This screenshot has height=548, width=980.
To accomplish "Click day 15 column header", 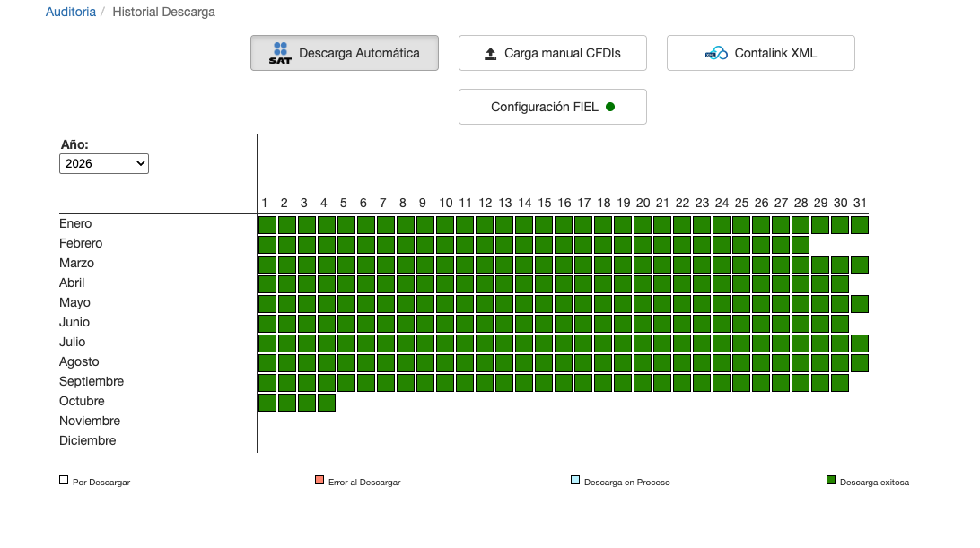I will coord(545,203).
